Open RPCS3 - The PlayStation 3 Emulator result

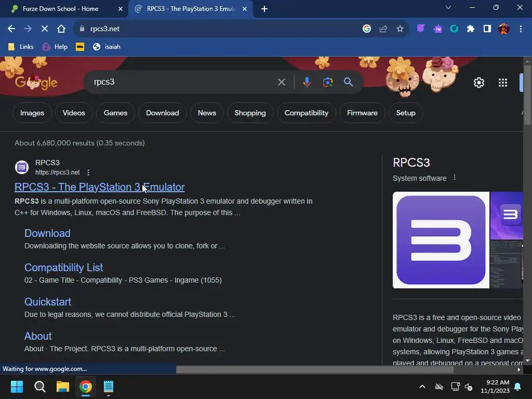pos(99,187)
